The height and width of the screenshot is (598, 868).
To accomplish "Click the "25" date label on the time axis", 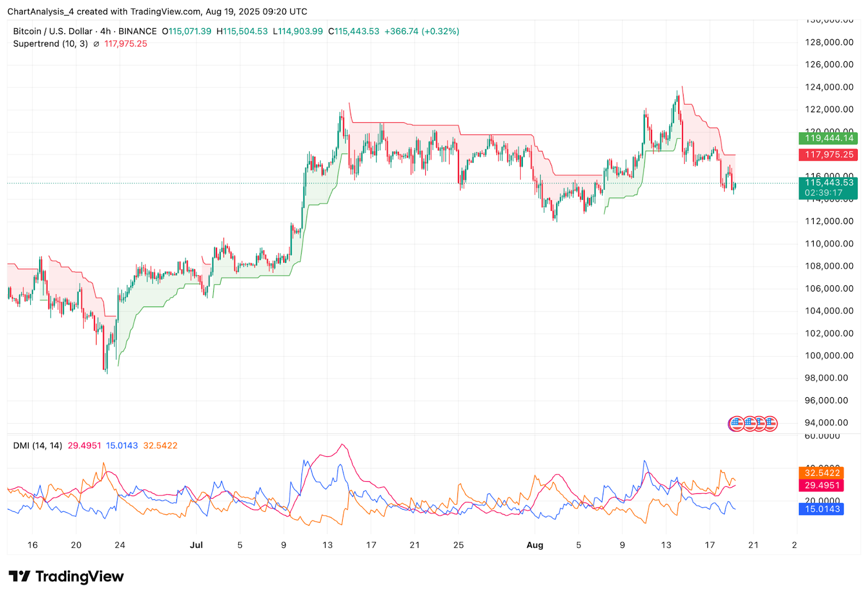I will (458, 545).
